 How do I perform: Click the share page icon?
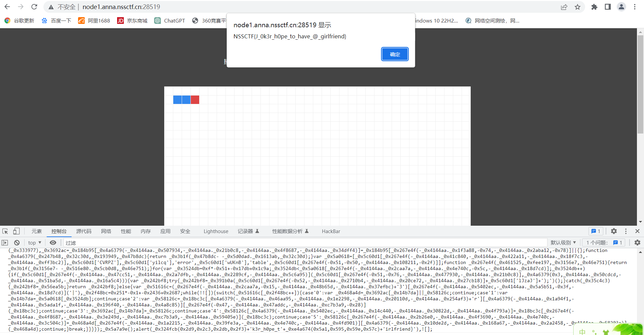point(564,7)
